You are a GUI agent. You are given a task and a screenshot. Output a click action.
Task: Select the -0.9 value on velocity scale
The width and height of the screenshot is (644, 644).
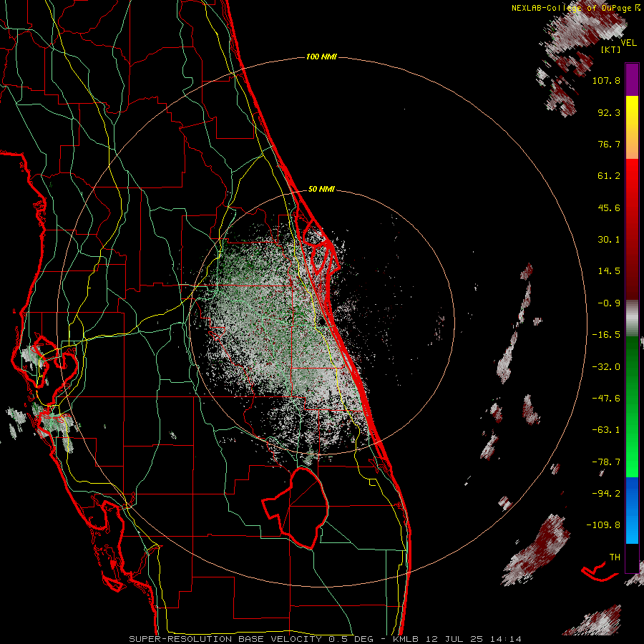point(609,303)
